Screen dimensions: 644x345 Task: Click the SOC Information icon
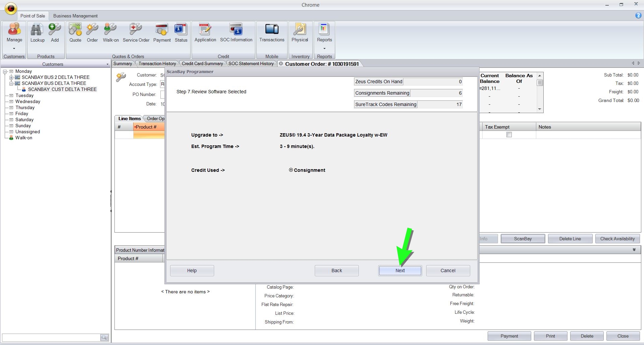tap(236, 30)
